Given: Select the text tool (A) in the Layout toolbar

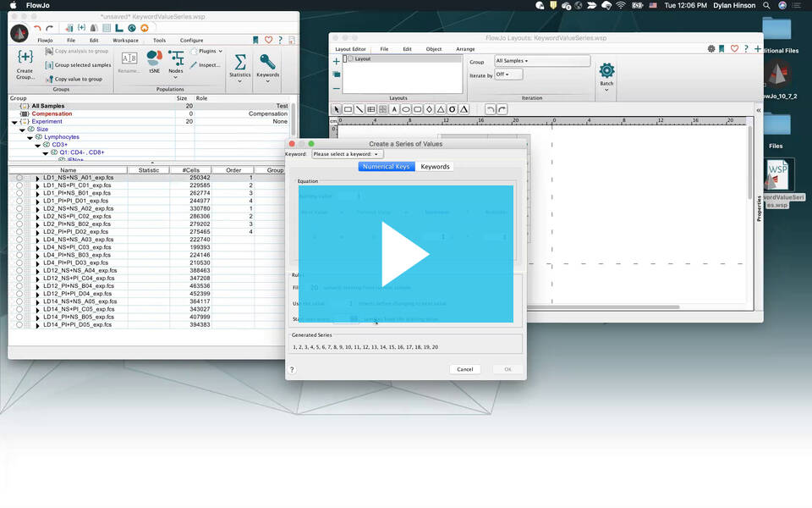Looking at the screenshot, I should tap(394, 109).
